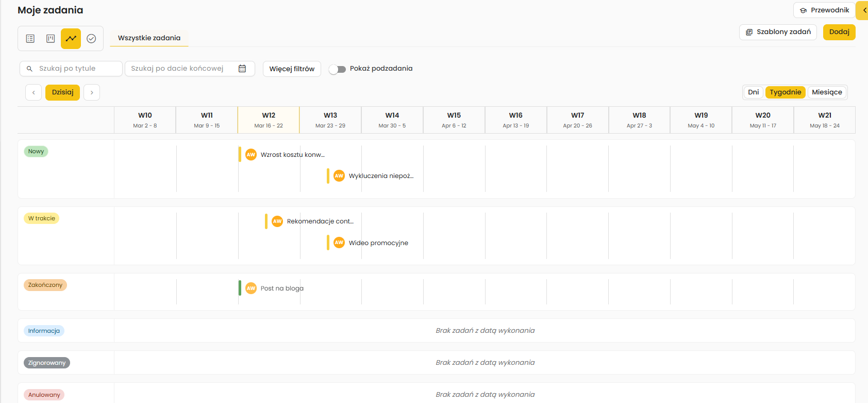Open the completed tasks checkmark view
This screenshot has width=868, height=403.
(91, 39)
